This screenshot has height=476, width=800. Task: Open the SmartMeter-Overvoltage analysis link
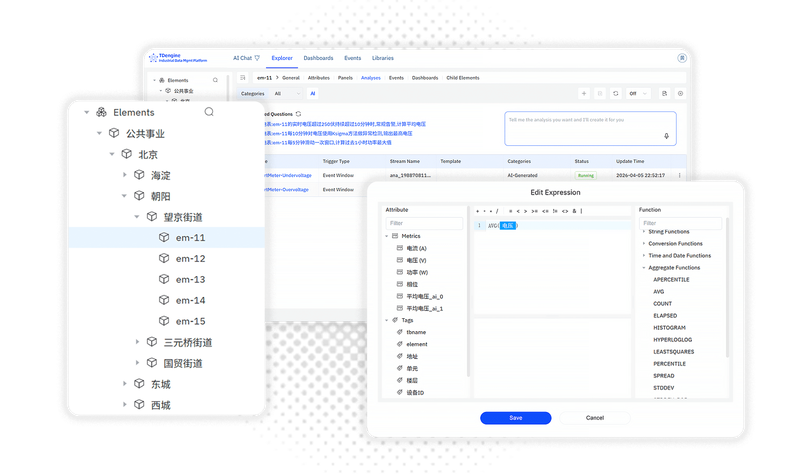point(287,189)
